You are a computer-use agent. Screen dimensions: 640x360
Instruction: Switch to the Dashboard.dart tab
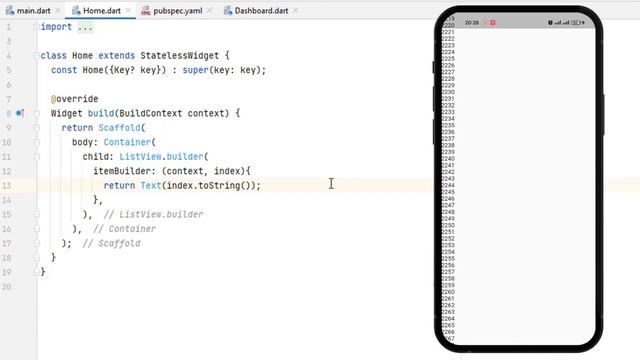261,11
